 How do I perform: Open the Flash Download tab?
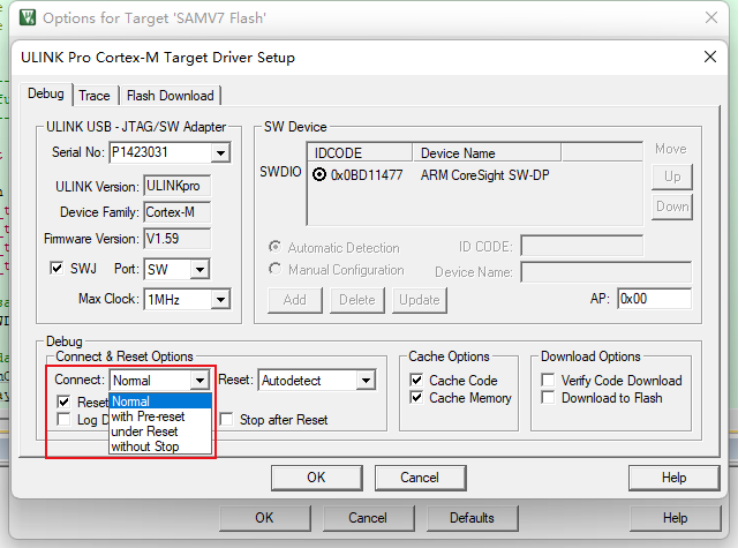point(169,95)
